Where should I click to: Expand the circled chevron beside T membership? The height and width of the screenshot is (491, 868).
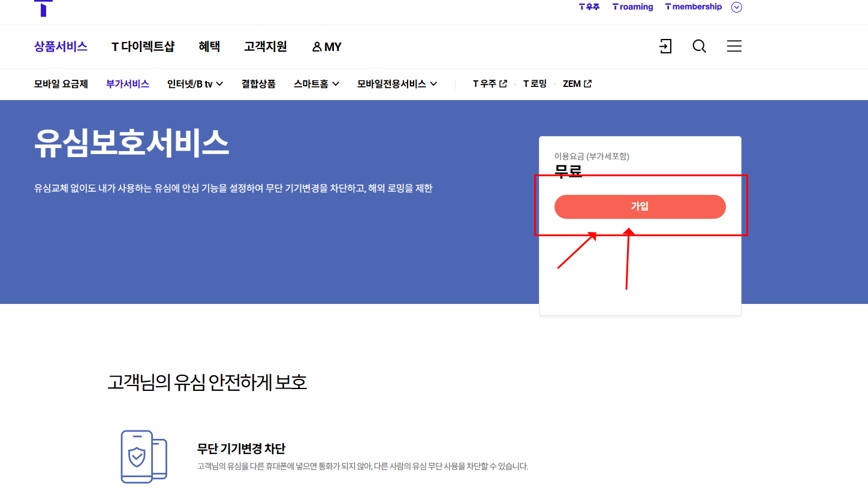[737, 7]
